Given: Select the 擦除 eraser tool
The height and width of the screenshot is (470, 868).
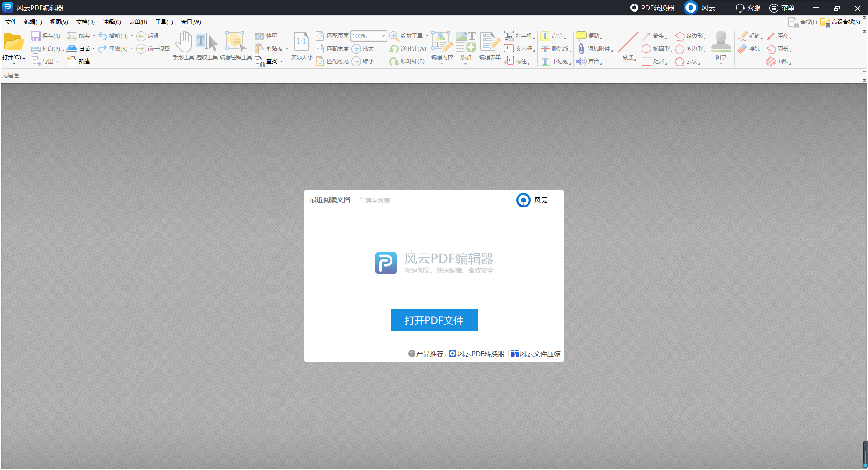Looking at the screenshot, I should coord(749,49).
